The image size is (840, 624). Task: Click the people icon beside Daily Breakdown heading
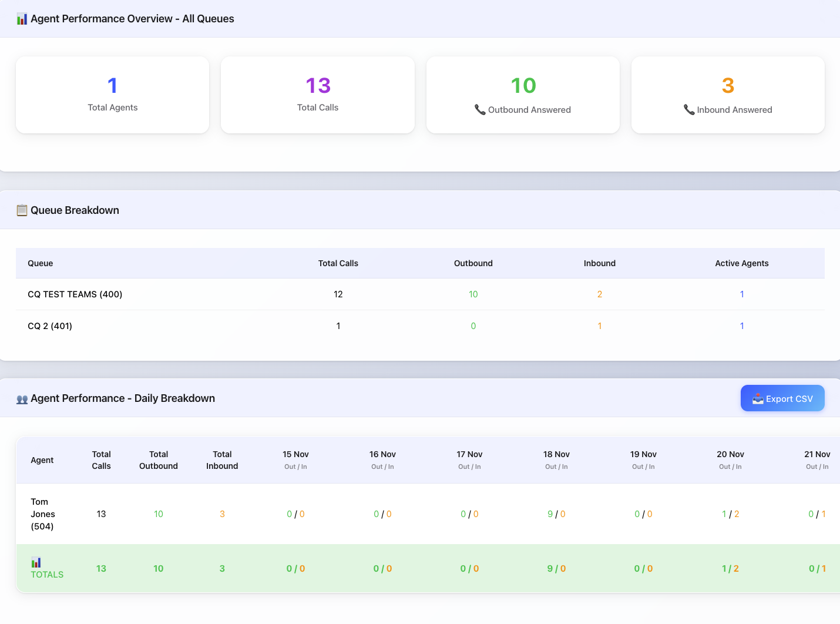coord(22,398)
